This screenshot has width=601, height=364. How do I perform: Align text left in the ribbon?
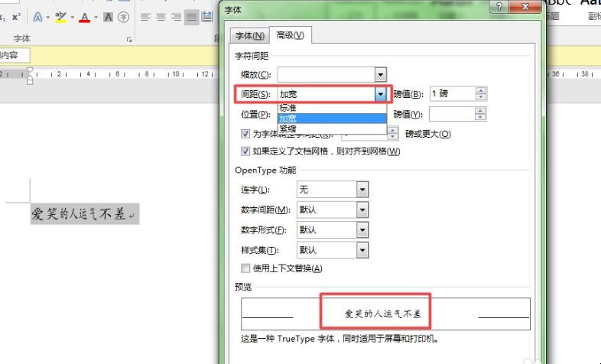tap(145, 18)
